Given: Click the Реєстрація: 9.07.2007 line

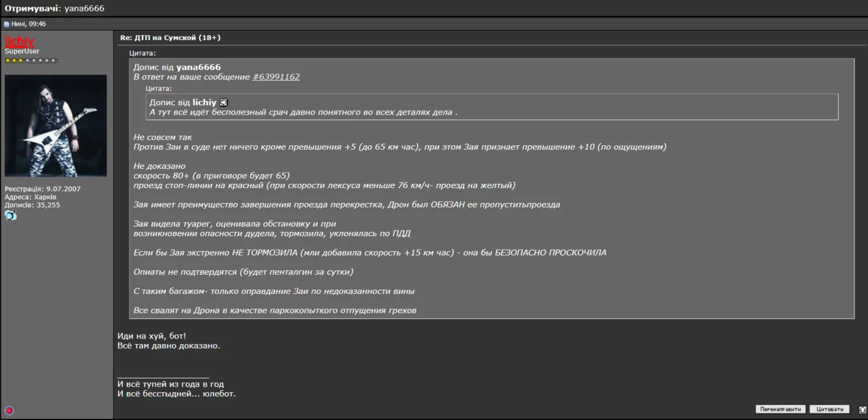Looking at the screenshot, I should 43,189.
